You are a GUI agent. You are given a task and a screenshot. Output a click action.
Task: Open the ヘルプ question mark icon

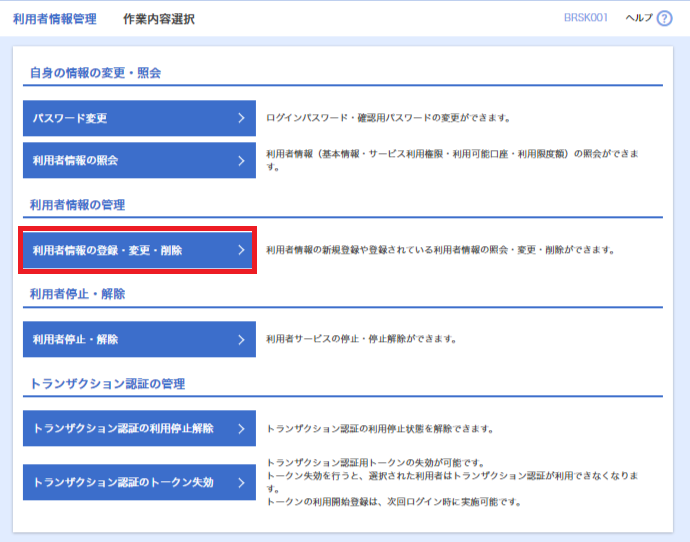(x=664, y=18)
